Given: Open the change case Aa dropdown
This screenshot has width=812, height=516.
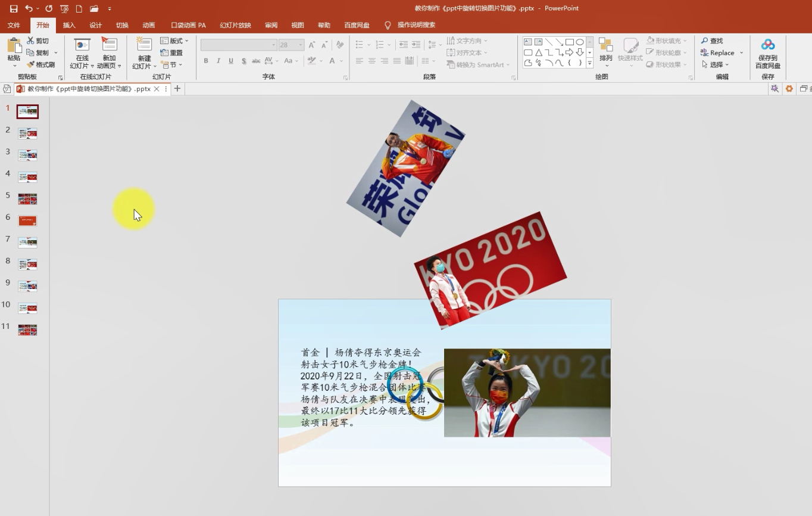Looking at the screenshot, I should pyautogui.click(x=291, y=61).
